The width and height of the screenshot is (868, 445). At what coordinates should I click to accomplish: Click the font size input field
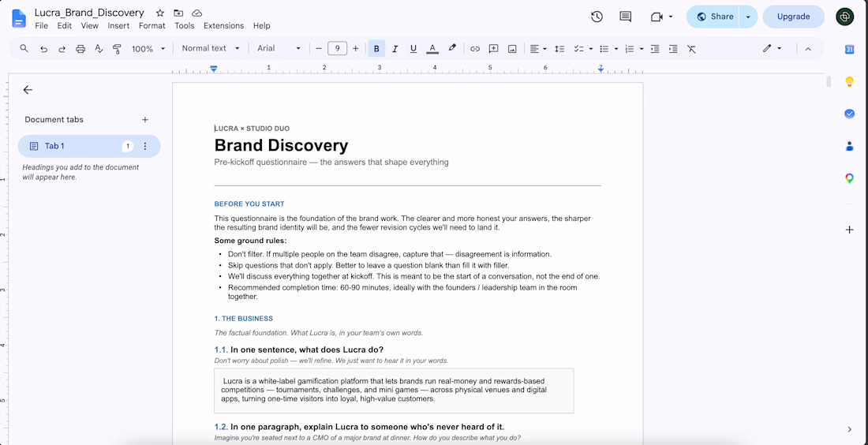tap(337, 48)
